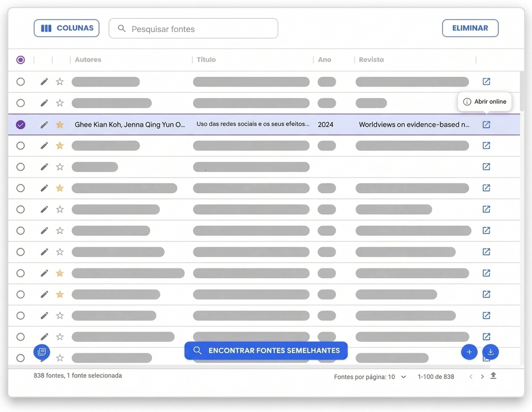Expand the Fontes por página dropdown
The width and height of the screenshot is (532, 412).
click(404, 377)
